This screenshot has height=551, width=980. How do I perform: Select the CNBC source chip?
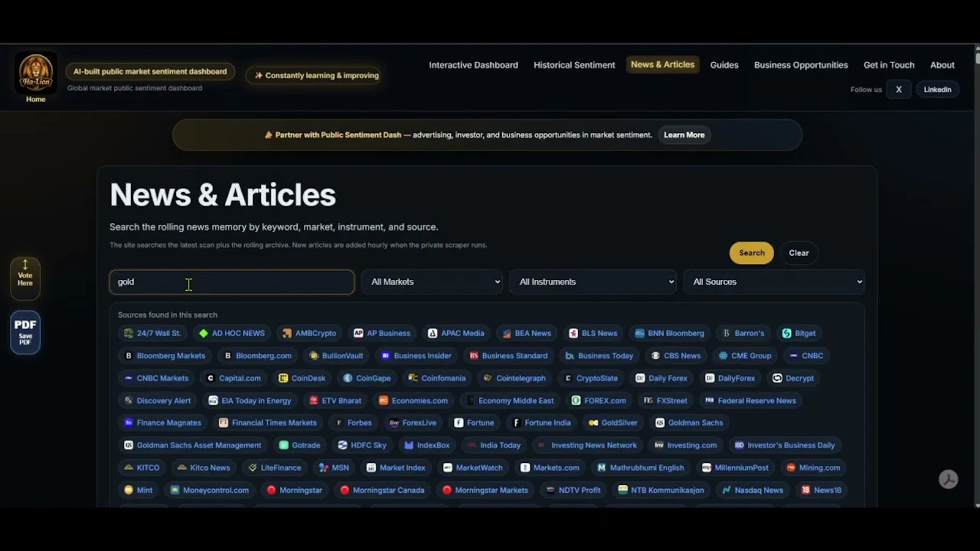[806, 356]
